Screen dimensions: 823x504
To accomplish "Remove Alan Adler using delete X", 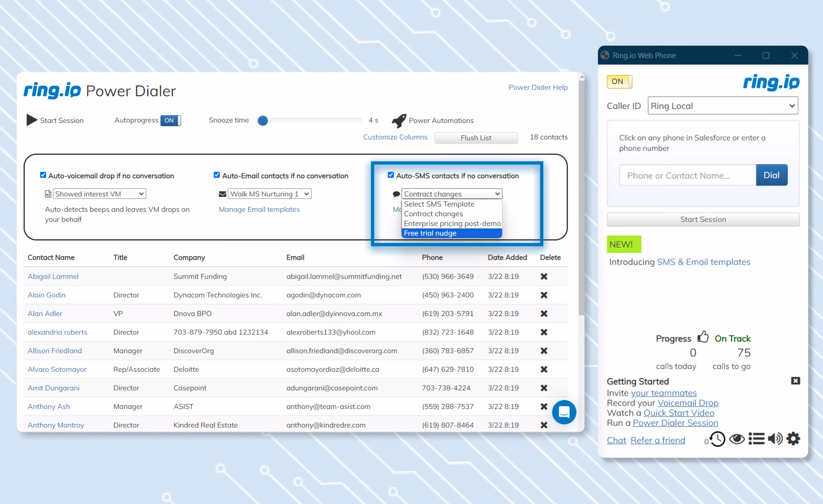I will tap(544, 314).
